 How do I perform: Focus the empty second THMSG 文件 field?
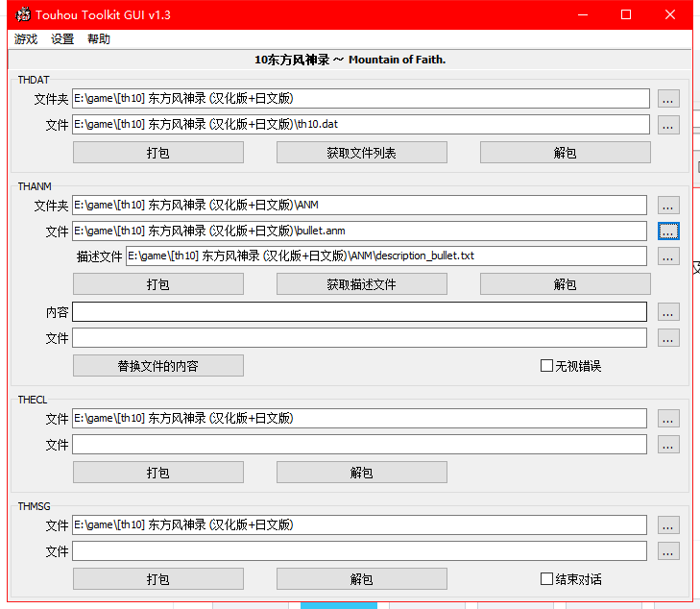pos(359,551)
